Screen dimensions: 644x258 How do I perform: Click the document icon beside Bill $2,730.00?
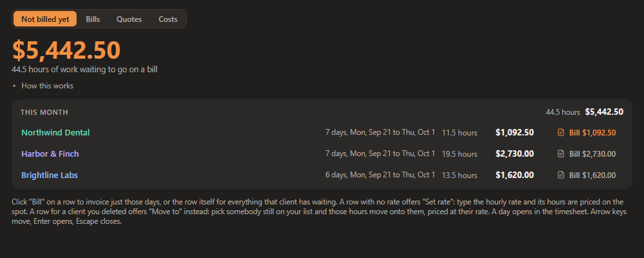point(561,154)
